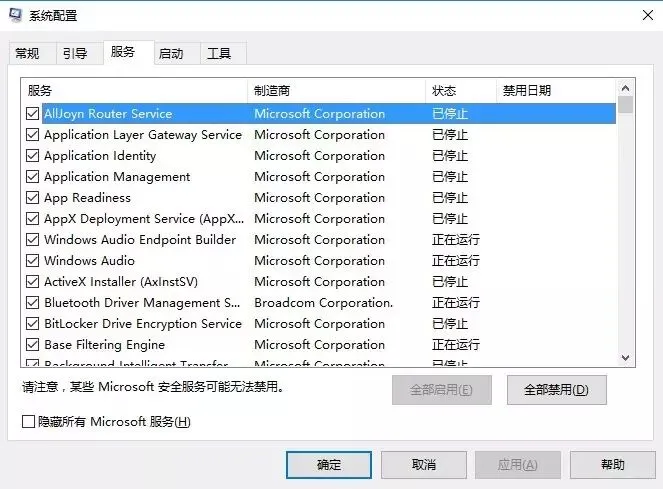The height and width of the screenshot is (489, 663).
Task: Select the Windows Audio row
Action: click(x=320, y=261)
